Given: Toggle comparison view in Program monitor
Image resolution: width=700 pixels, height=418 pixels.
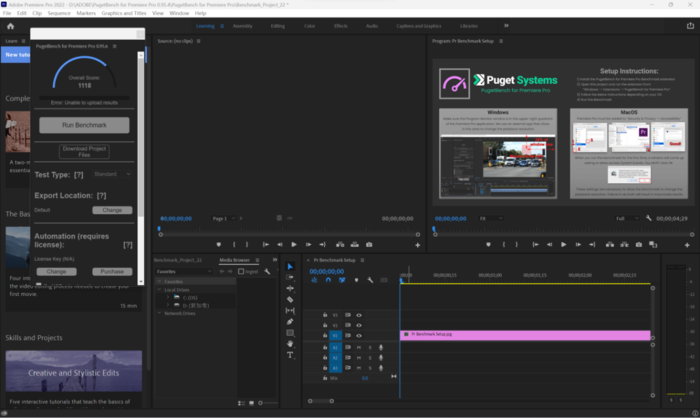Looking at the screenshot, I should coord(653,245).
